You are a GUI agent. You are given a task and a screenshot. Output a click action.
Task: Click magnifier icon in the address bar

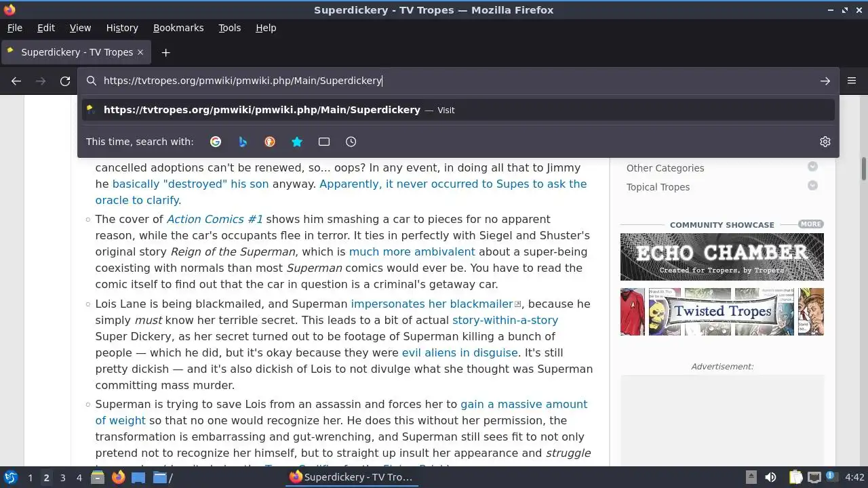pos(92,81)
